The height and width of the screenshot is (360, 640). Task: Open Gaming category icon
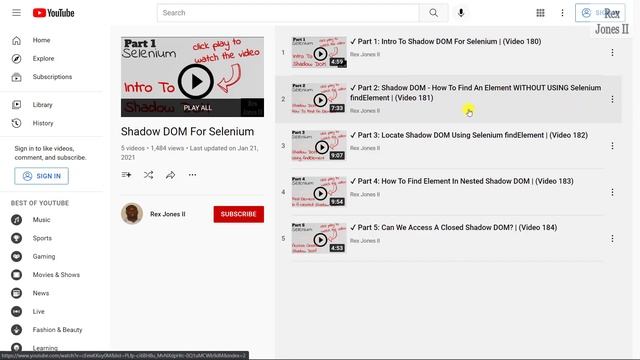[x=16, y=256]
